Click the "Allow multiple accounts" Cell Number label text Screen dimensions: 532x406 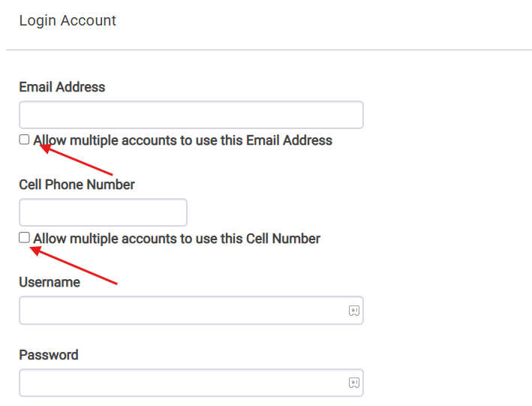point(176,239)
